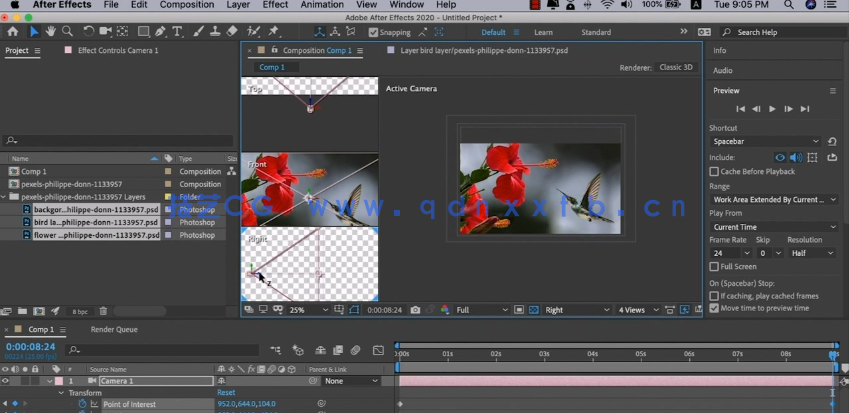Enable Cache Before Playback checkbox
Image resolution: width=849 pixels, height=413 pixels.
714,172
